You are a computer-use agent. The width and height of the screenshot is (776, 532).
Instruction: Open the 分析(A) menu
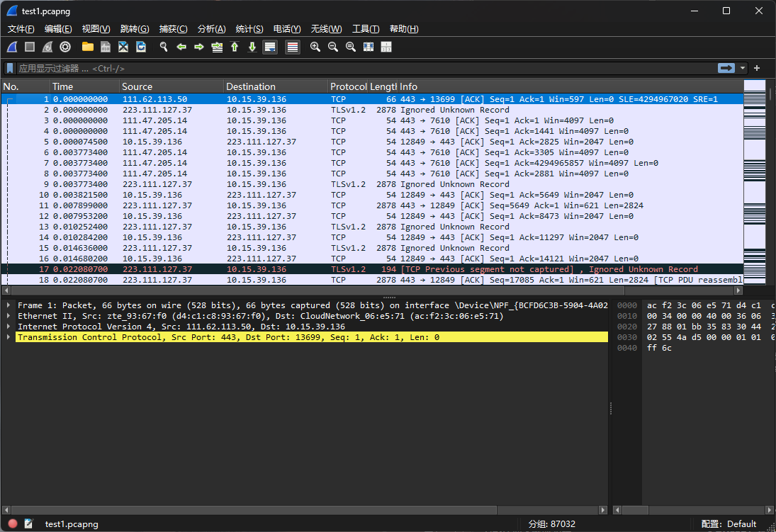click(x=211, y=29)
